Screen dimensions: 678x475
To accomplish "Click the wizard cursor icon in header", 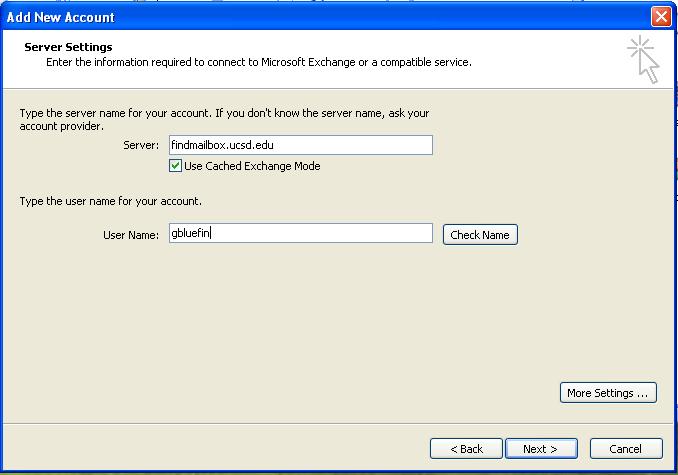I will coord(643,60).
